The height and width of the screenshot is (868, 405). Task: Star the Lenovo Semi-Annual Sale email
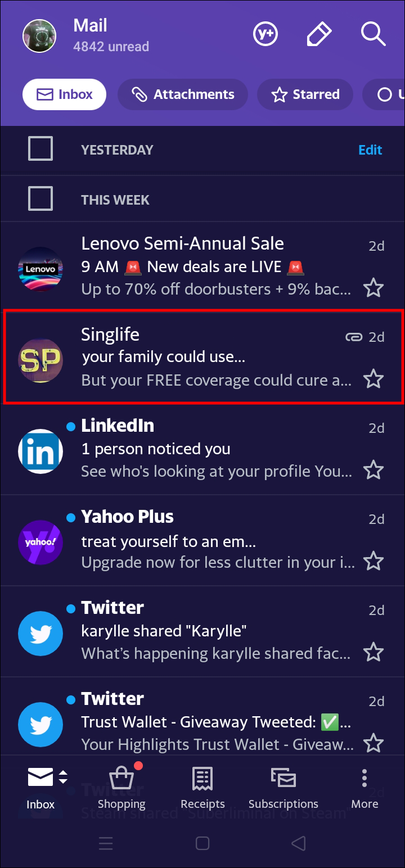373,288
